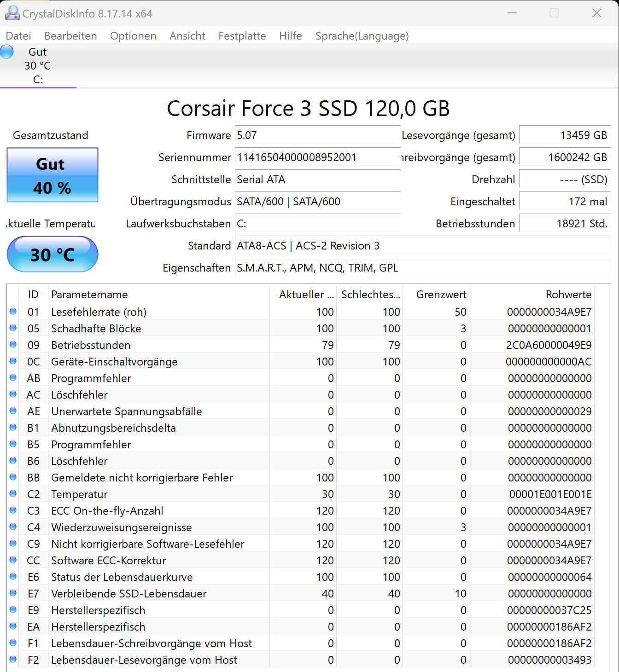Open the Festplatte menu
The height and width of the screenshot is (672, 619).
[x=242, y=36]
